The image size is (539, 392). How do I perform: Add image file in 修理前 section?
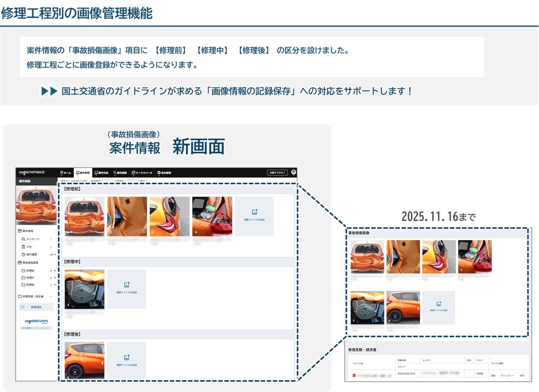pyautogui.click(x=254, y=216)
